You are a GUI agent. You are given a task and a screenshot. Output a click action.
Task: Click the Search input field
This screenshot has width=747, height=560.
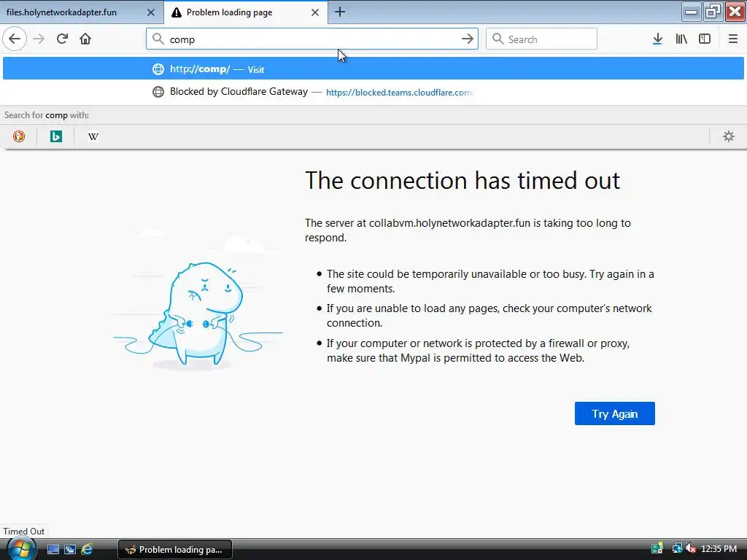(x=541, y=39)
